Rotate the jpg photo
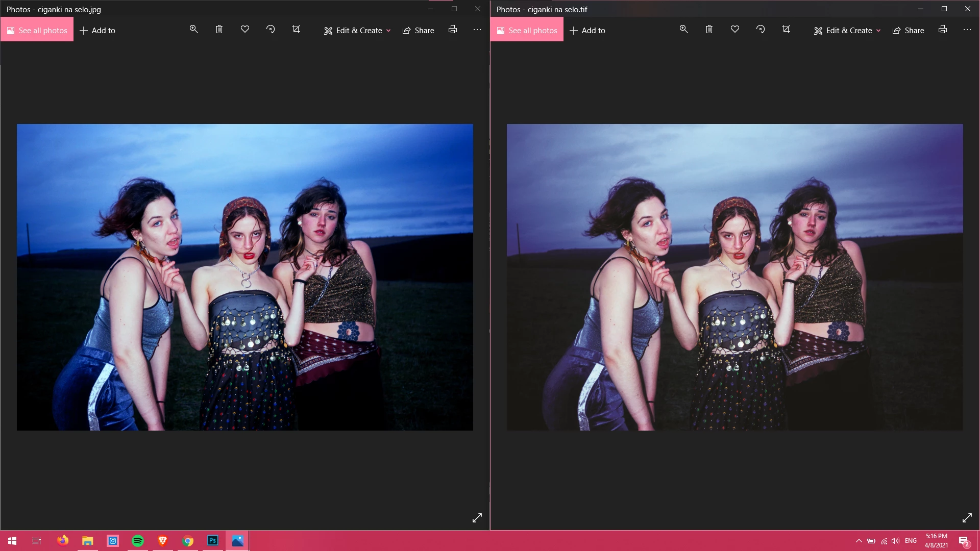Image resolution: width=980 pixels, height=551 pixels. 271,30
